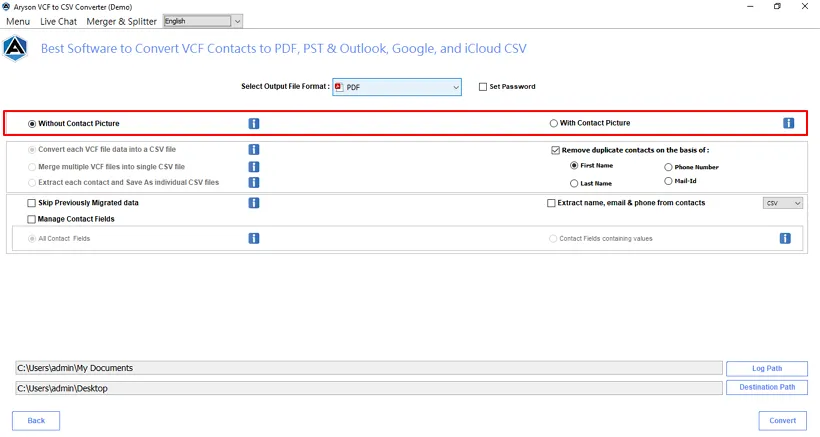Image resolution: width=820 pixels, height=437 pixels.
Task: Click the Desktop destination path field
Action: (369, 388)
